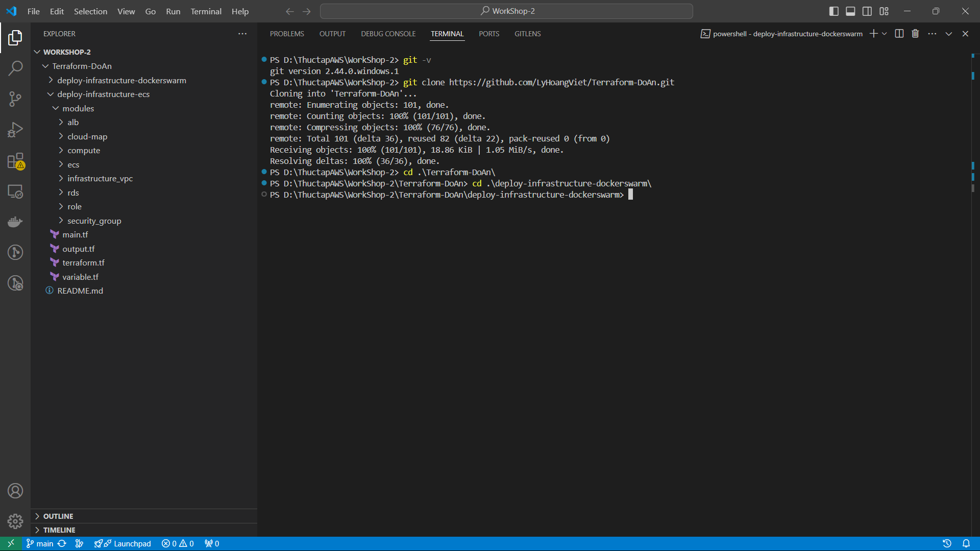The image size is (980, 551).
Task: Switch to the GITLENS tab
Action: pos(527,34)
